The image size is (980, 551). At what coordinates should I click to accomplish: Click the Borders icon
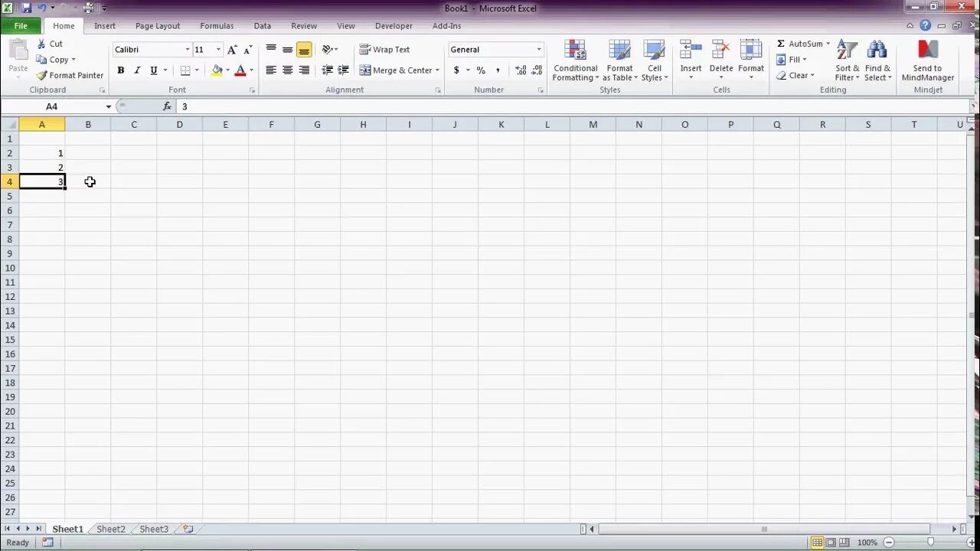tap(185, 70)
